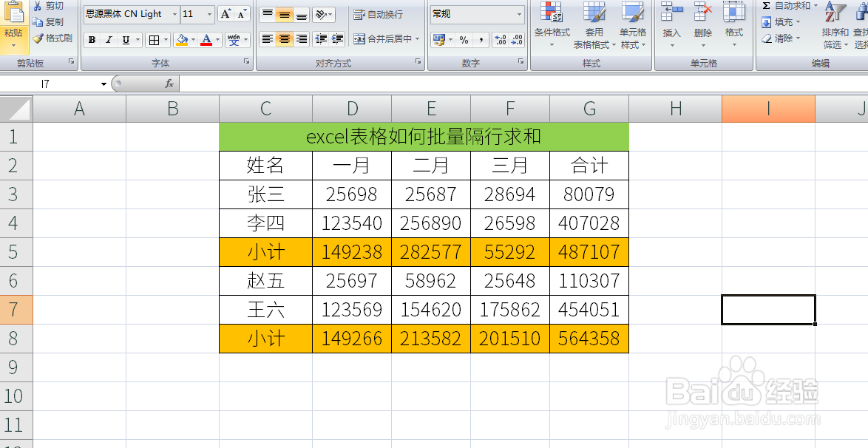The height and width of the screenshot is (448, 868).
Task: Increase font size with large A
Action: (x=226, y=14)
